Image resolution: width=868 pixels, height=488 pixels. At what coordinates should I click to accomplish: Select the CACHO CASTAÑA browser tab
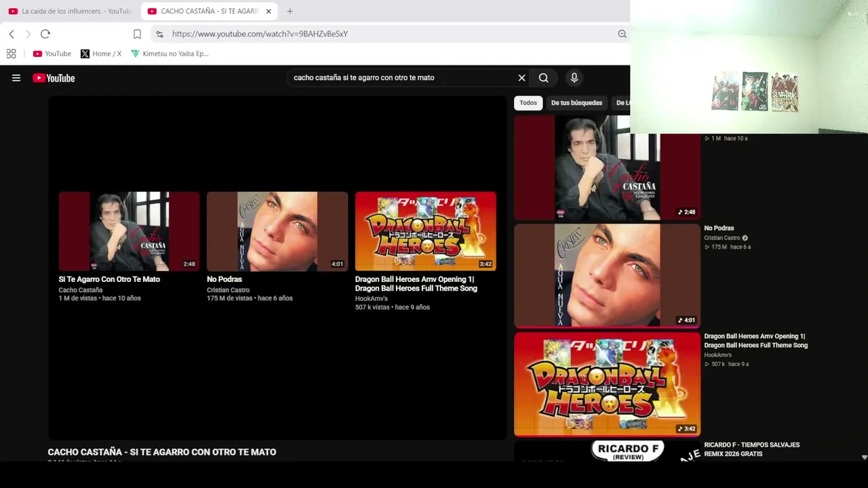pyautogui.click(x=210, y=11)
